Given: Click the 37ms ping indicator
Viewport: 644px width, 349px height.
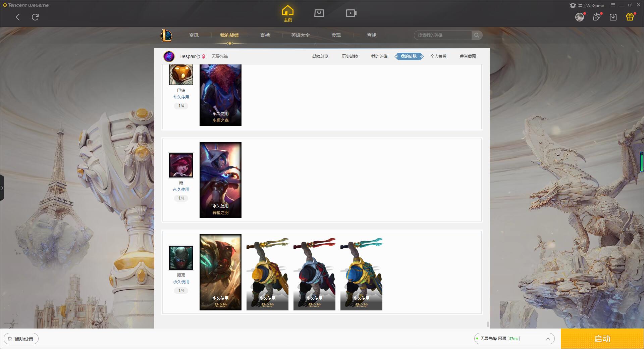Looking at the screenshot, I should pyautogui.click(x=514, y=339).
